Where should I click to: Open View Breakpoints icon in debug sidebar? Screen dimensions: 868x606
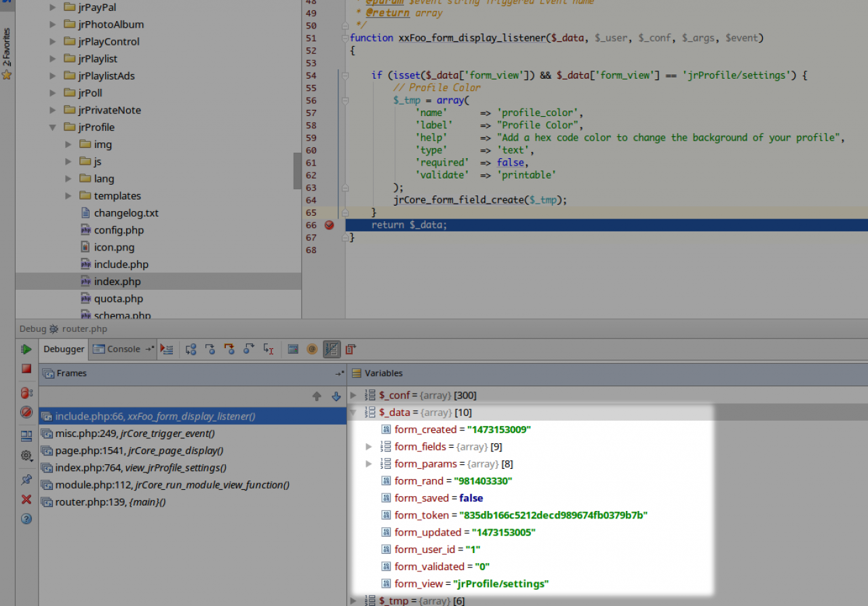coord(26,393)
